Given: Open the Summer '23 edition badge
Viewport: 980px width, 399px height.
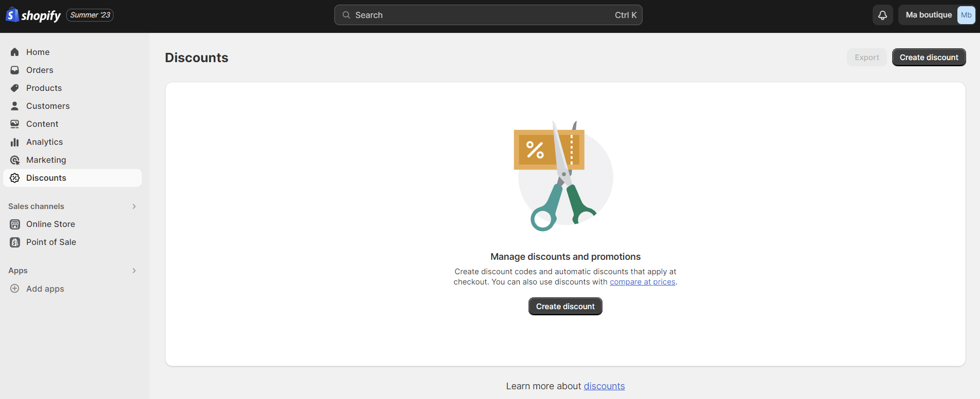Looking at the screenshot, I should tap(90, 15).
